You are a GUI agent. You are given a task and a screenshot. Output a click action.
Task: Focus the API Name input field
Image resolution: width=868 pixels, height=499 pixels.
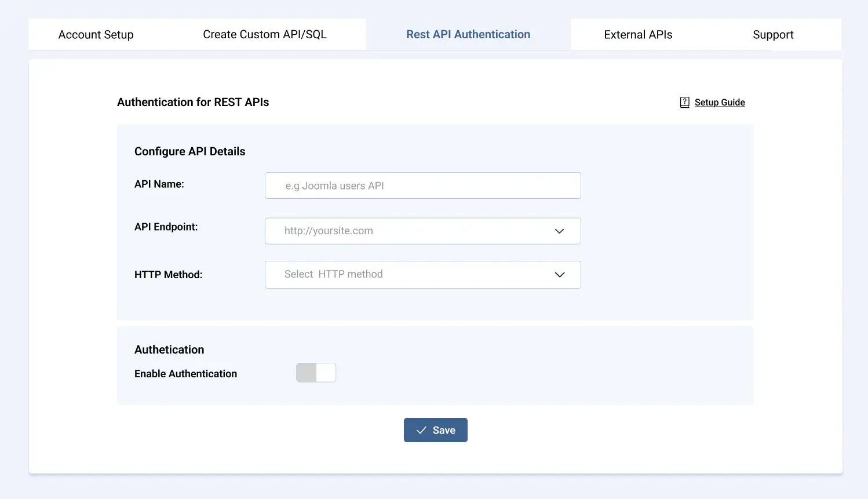coord(422,185)
